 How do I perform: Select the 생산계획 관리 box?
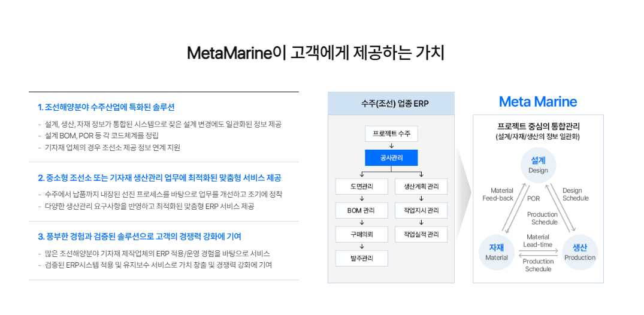pos(421,186)
